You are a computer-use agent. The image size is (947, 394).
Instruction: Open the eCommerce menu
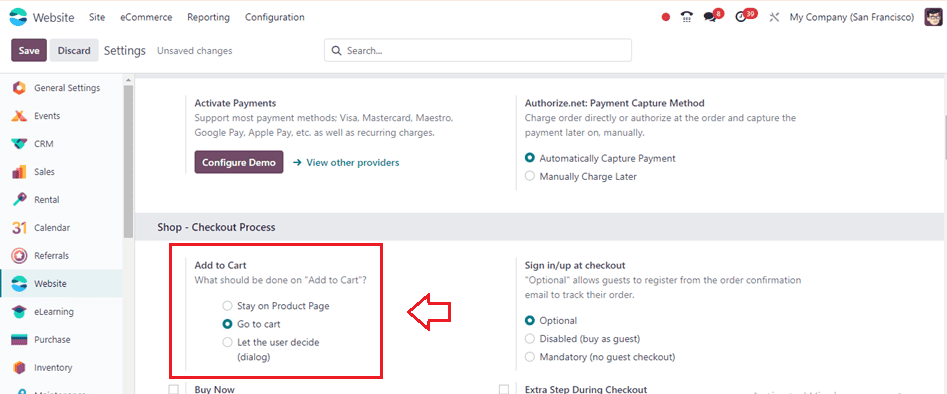point(146,18)
